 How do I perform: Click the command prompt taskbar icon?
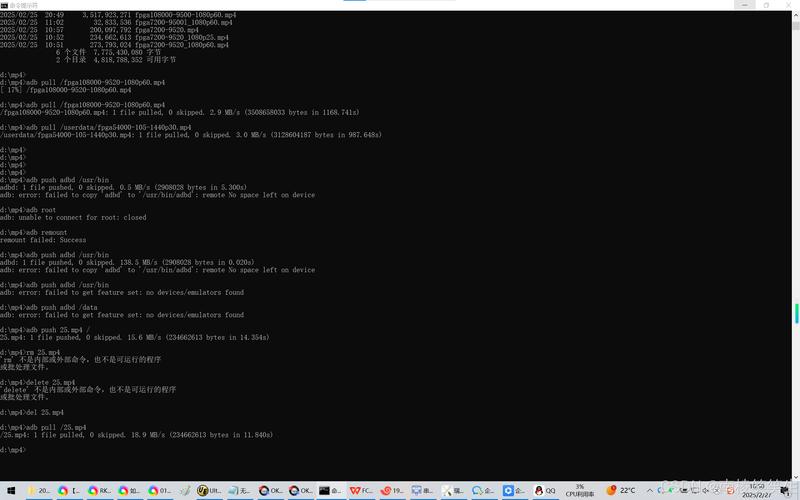pyautogui.click(x=330, y=490)
